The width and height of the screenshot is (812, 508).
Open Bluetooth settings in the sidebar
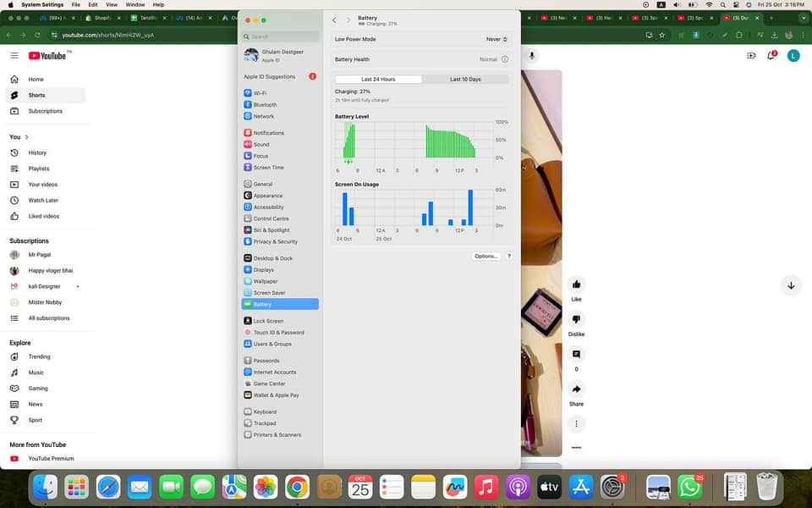265,105
